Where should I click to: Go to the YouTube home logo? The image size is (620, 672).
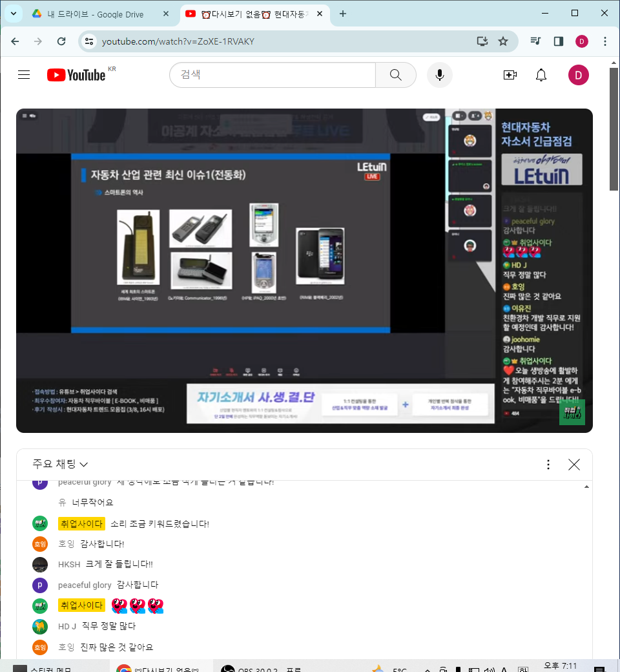click(x=76, y=75)
